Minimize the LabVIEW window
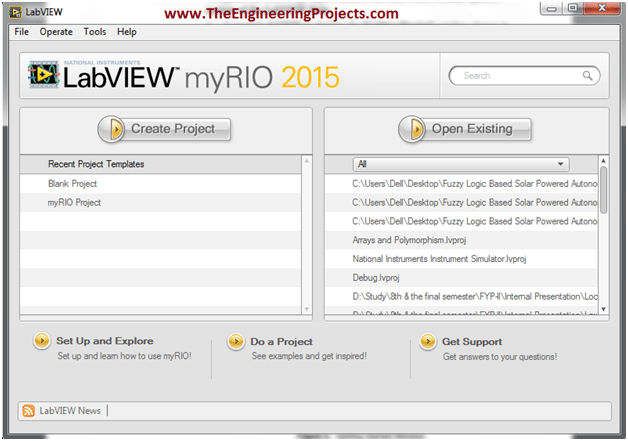 pos(552,8)
